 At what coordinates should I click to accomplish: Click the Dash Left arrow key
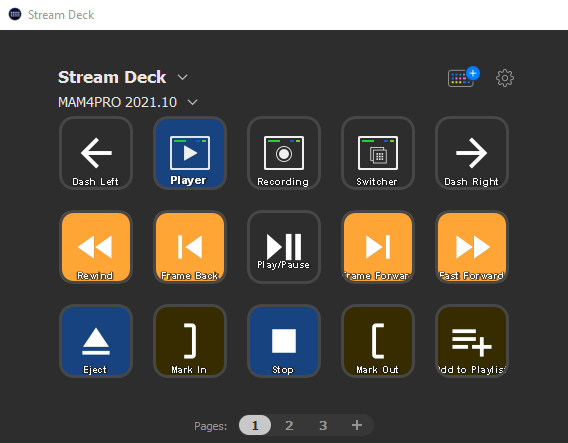[x=96, y=153]
